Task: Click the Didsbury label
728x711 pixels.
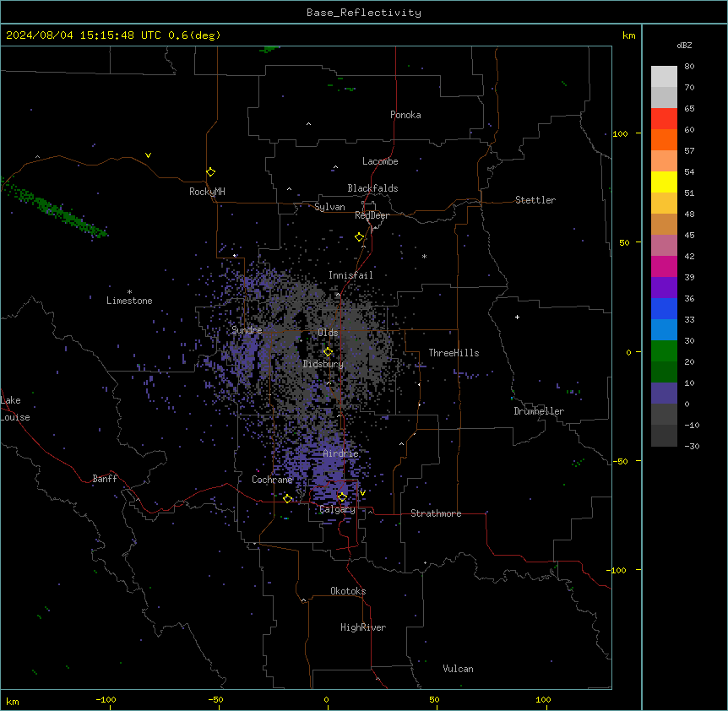Action: [x=323, y=364]
